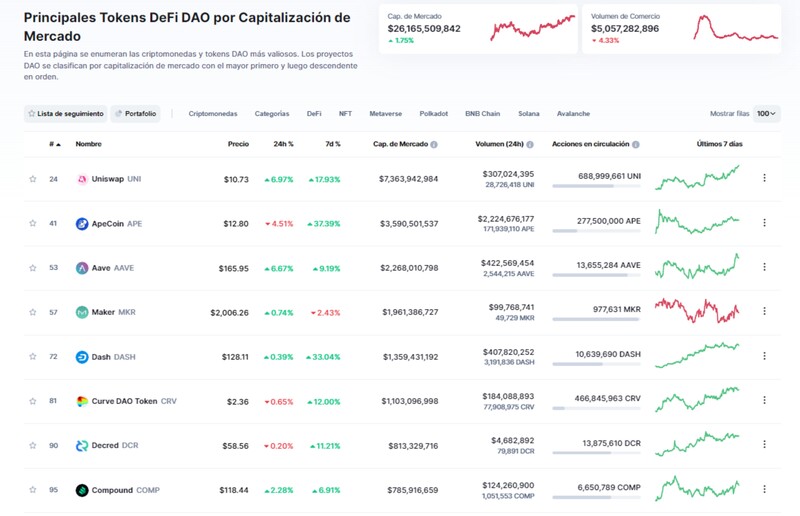800x516 pixels.
Task: Open the Mostrar filas 100 dropdown
Action: click(x=766, y=113)
